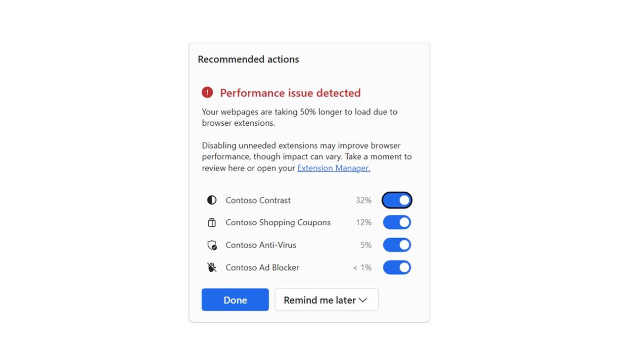
Task: Open the Extension Manager link
Action: point(333,168)
